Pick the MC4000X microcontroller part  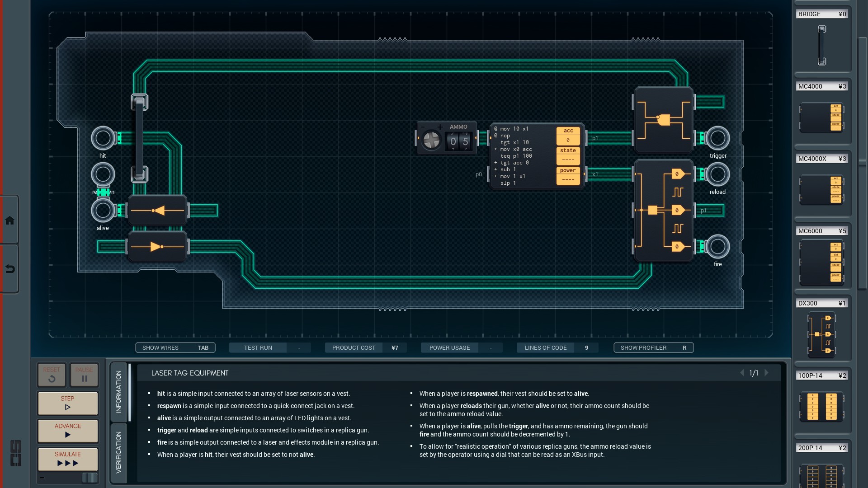(x=821, y=190)
